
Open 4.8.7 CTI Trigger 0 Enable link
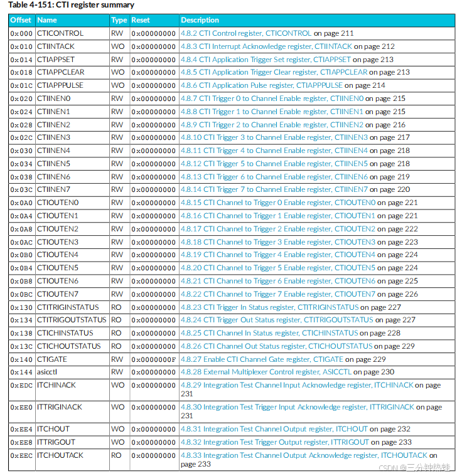pyautogui.click(x=272, y=98)
